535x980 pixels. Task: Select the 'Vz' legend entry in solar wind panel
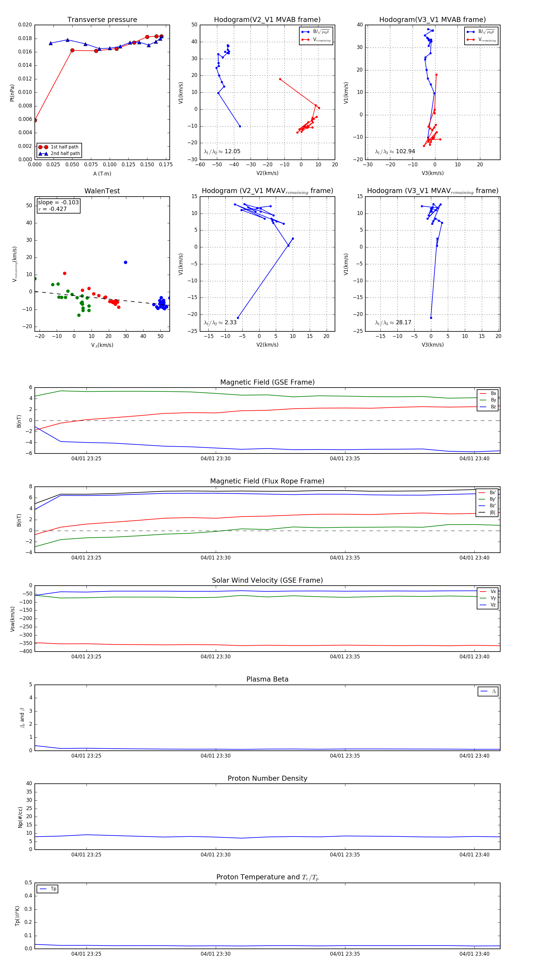[488, 605]
